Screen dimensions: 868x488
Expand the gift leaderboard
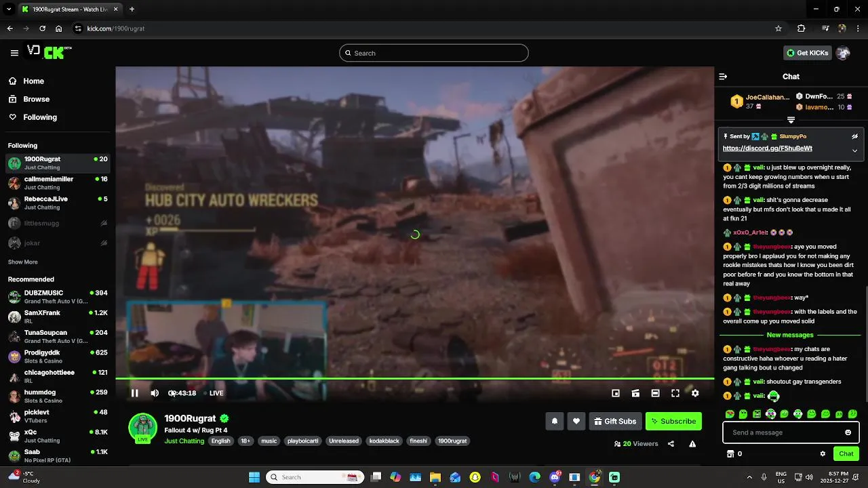coord(791,120)
